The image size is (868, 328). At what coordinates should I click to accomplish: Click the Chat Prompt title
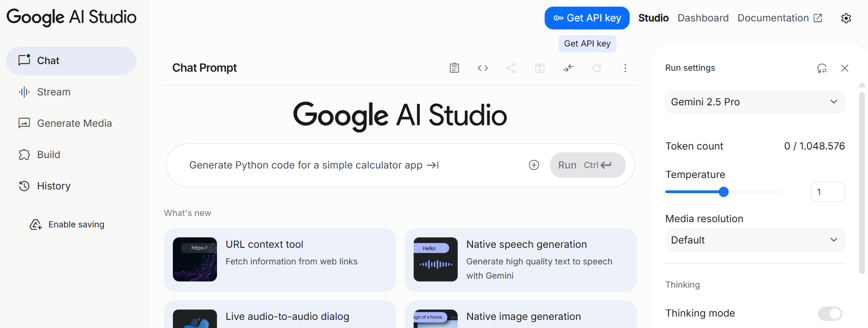tap(205, 68)
